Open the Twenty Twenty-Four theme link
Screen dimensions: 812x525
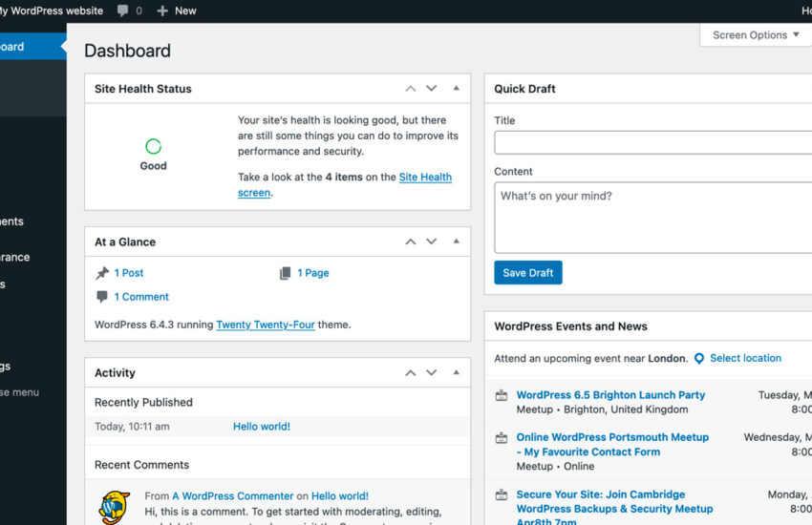(265, 325)
